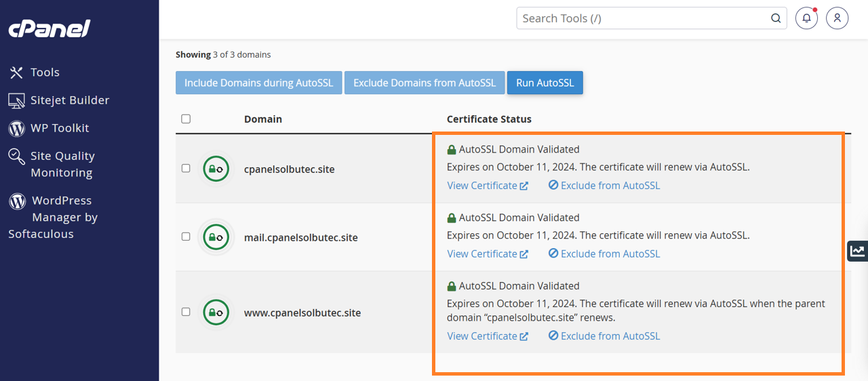The height and width of the screenshot is (381, 868).
Task: Open Tools in the sidebar
Action: (x=45, y=73)
